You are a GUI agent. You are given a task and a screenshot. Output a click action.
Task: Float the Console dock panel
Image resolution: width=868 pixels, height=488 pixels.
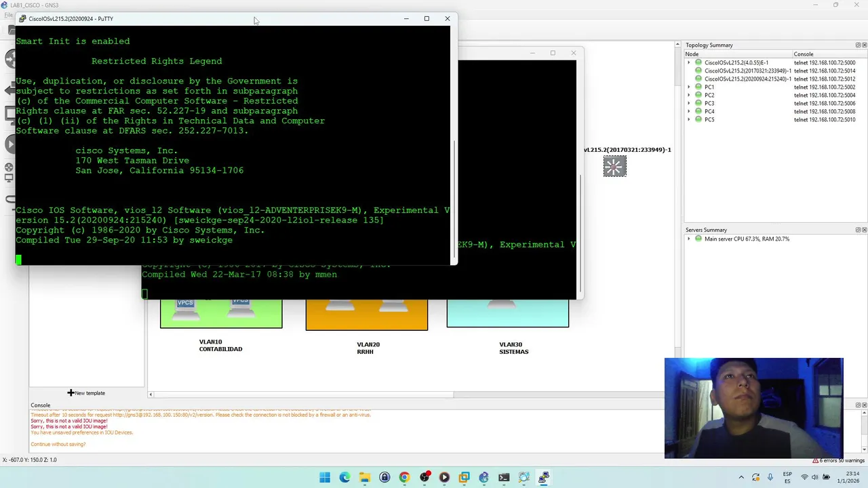[x=858, y=405]
